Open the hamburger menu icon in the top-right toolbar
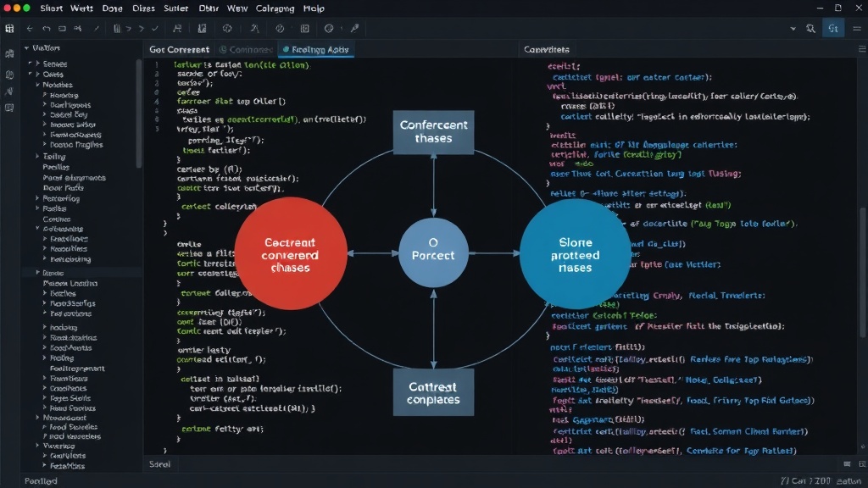 857,29
